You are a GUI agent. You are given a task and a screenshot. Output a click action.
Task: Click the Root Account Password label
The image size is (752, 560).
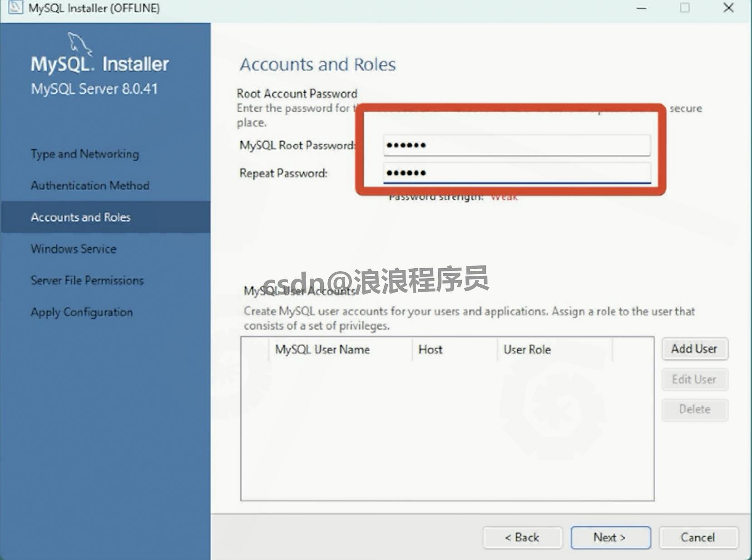(297, 93)
